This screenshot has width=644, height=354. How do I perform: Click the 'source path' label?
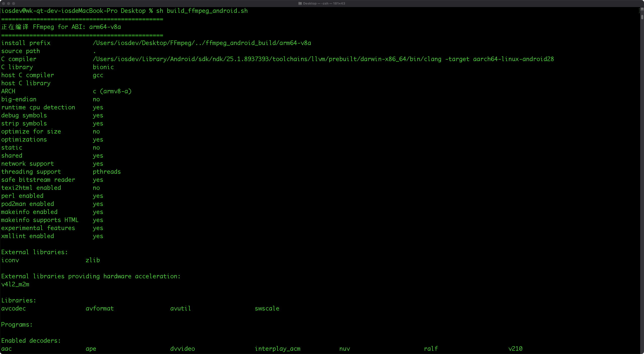pos(21,51)
